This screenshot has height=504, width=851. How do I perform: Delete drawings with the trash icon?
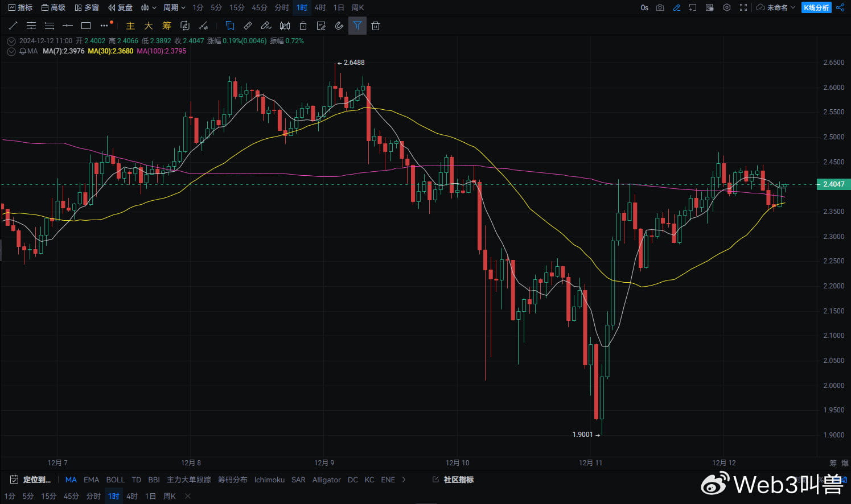coord(375,26)
